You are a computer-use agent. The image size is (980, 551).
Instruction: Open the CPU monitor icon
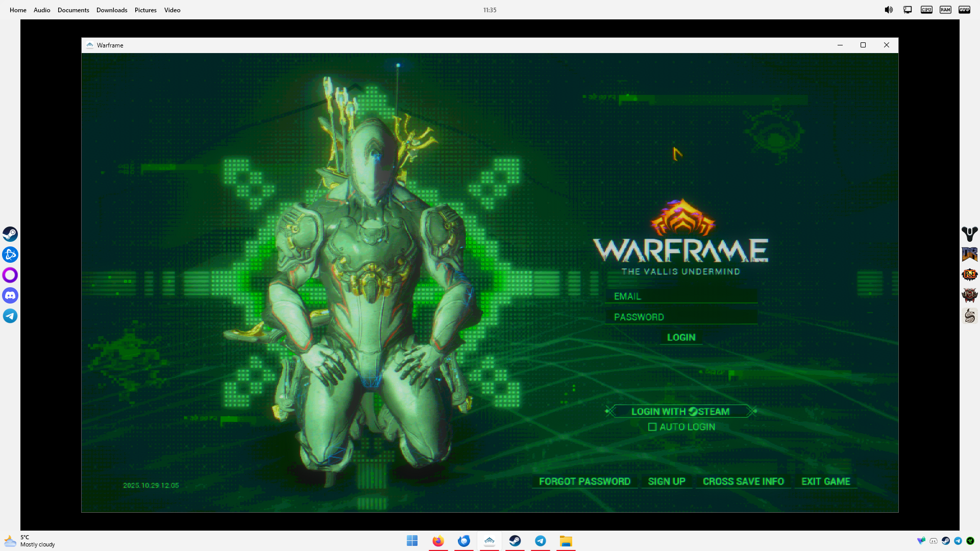[x=926, y=10]
